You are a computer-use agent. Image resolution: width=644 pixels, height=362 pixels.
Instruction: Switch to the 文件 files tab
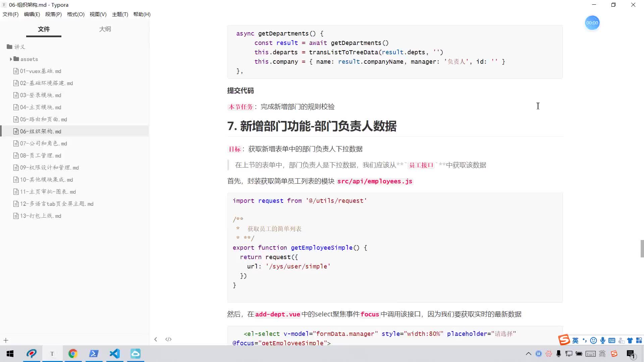click(44, 29)
